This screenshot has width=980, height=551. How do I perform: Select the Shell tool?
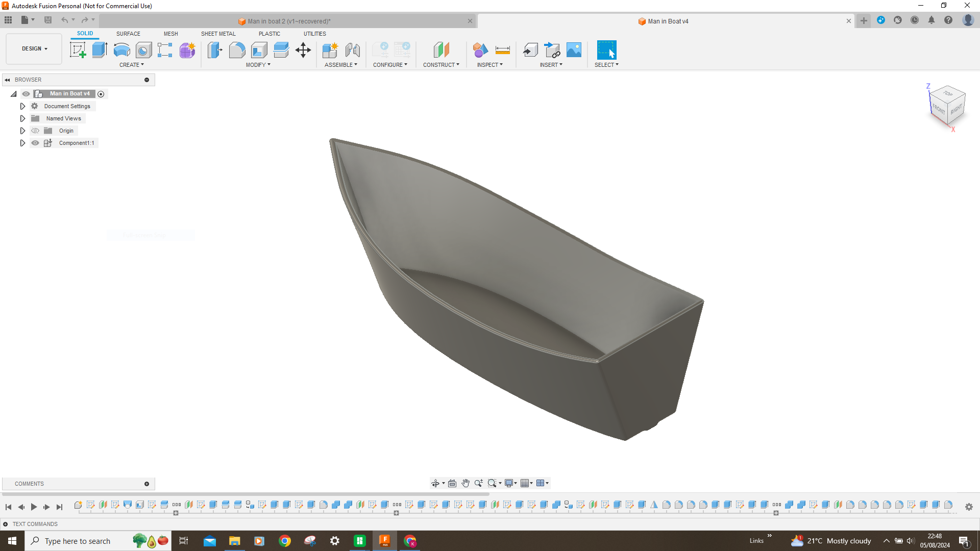coord(259,50)
